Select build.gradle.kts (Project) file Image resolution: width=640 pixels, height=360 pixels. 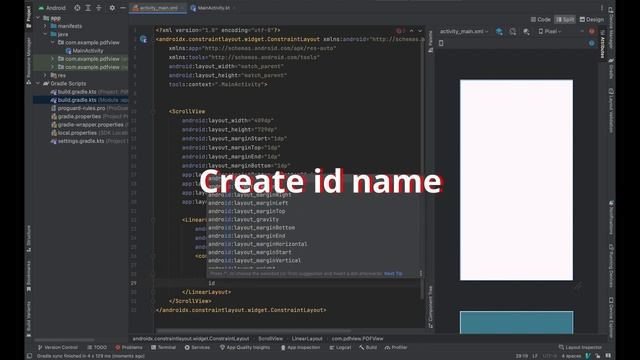(x=89, y=92)
